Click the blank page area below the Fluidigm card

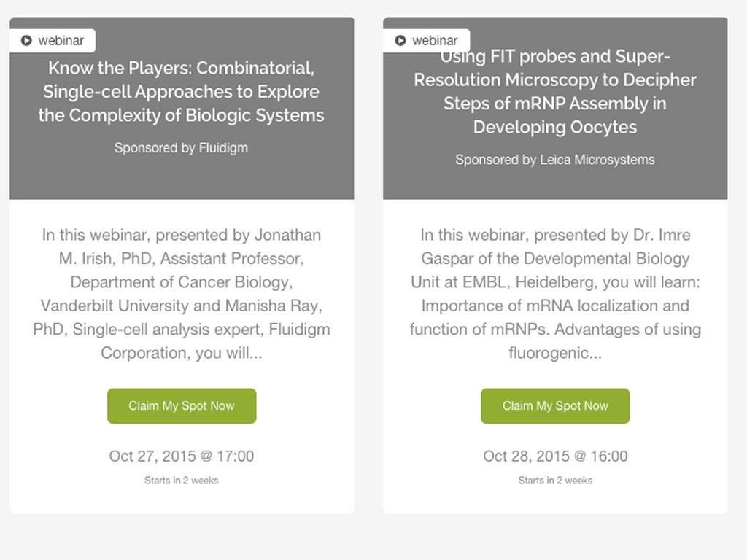[x=182, y=537]
